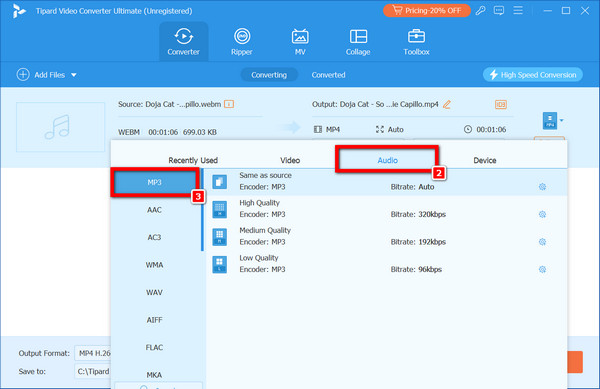Choose WMA in the format list
The height and width of the screenshot is (389, 600).
click(x=155, y=265)
